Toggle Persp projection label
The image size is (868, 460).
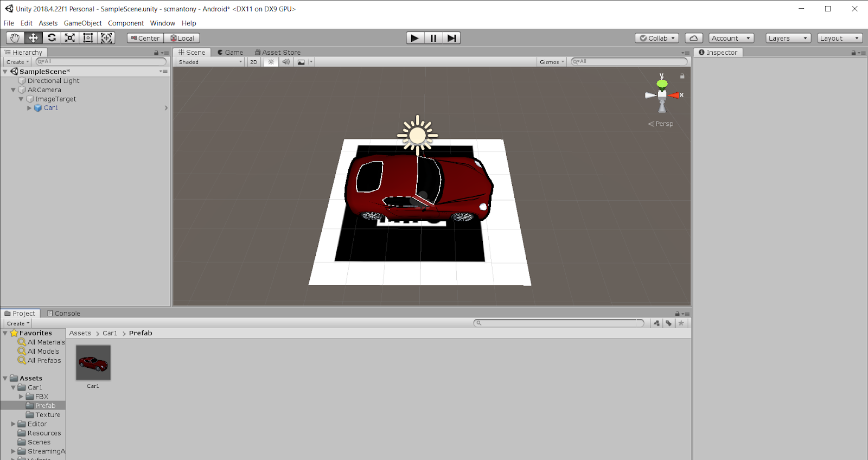[x=661, y=124]
